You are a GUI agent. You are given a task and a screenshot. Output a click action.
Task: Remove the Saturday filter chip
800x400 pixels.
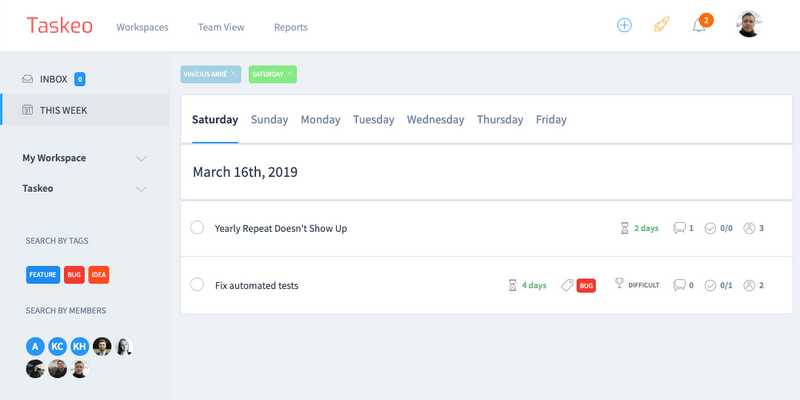[x=290, y=74]
